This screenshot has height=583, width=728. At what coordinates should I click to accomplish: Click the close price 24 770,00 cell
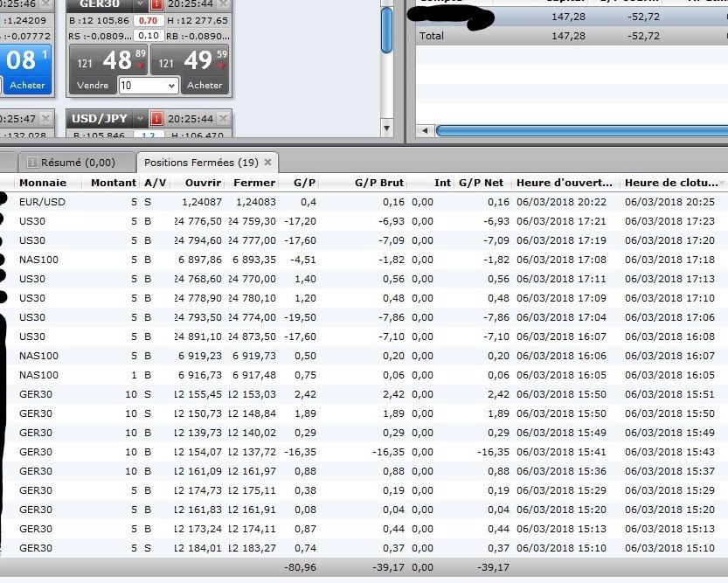pos(252,279)
